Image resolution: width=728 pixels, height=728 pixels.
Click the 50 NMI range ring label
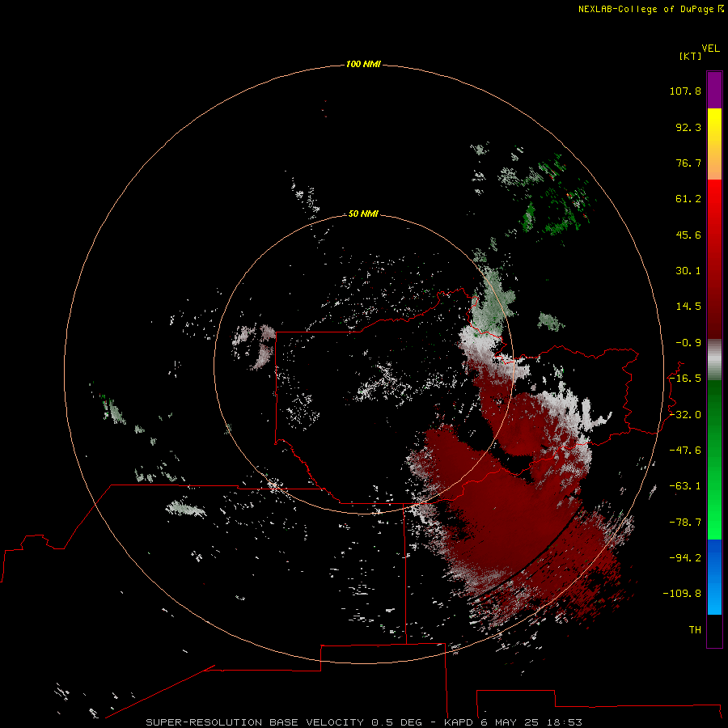coord(363,214)
